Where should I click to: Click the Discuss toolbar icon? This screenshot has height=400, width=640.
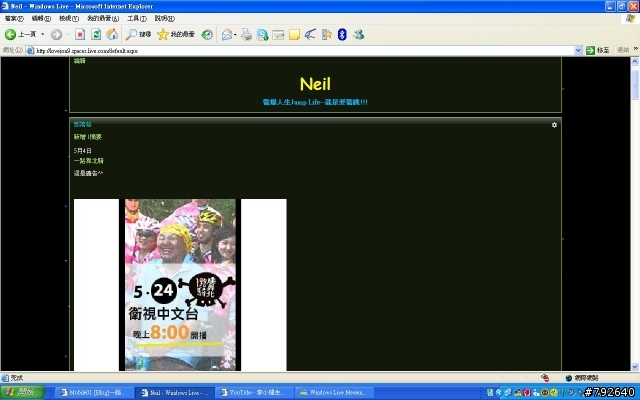coord(278,35)
